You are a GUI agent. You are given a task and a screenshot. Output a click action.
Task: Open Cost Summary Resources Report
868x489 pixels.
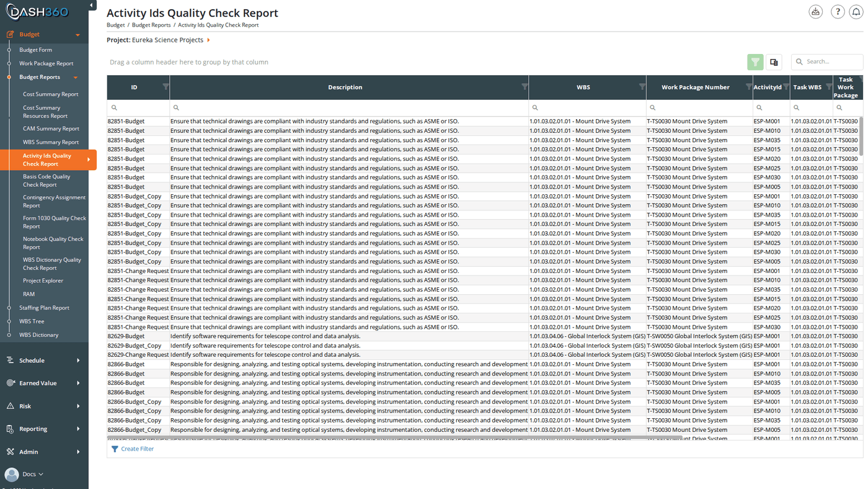pyautogui.click(x=45, y=112)
